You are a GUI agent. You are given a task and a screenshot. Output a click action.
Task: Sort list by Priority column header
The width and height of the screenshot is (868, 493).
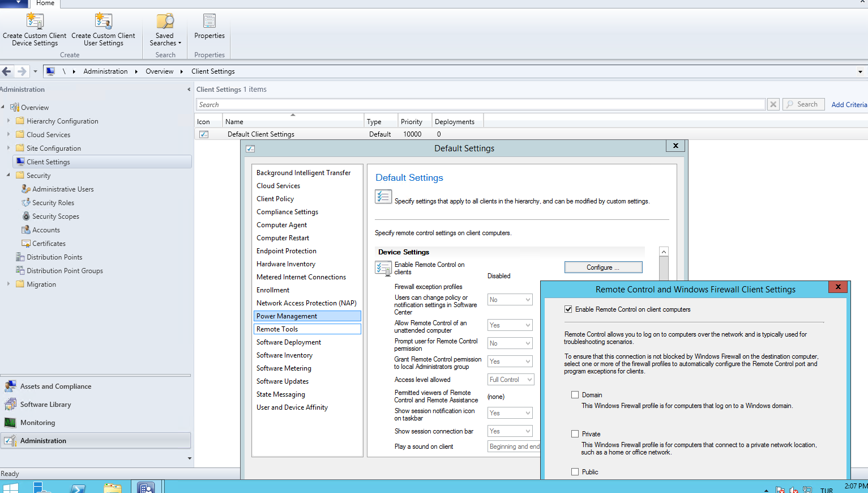414,122
